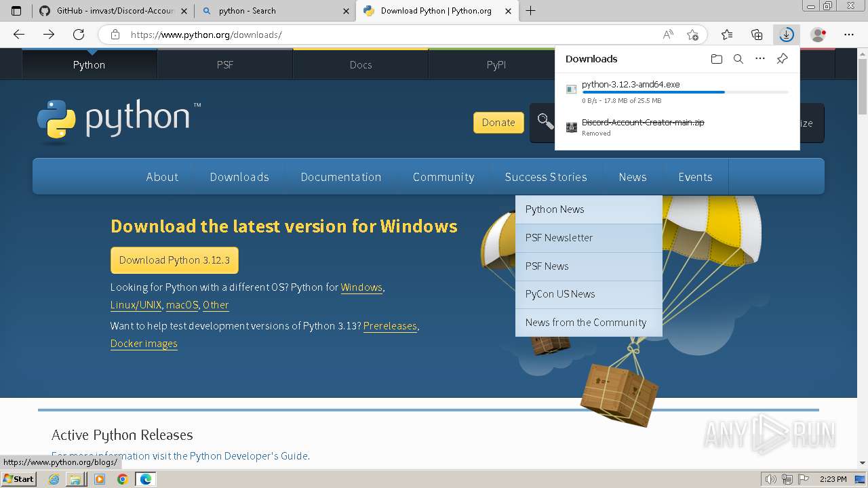Click python-3.12.3-amd64.exe download entry
Image resolution: width=868 pixels, height=488 pixels.
[677, 92]
